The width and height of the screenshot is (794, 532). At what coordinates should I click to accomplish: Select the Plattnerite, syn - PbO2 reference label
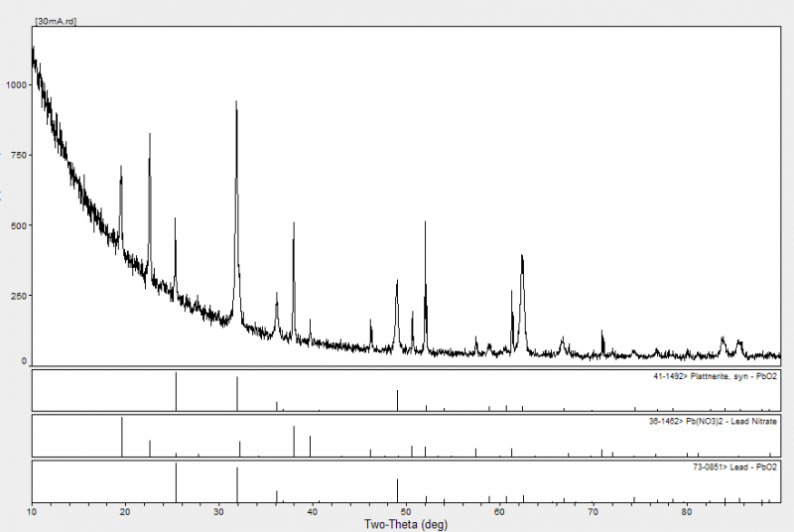click(x=715, y=376)
